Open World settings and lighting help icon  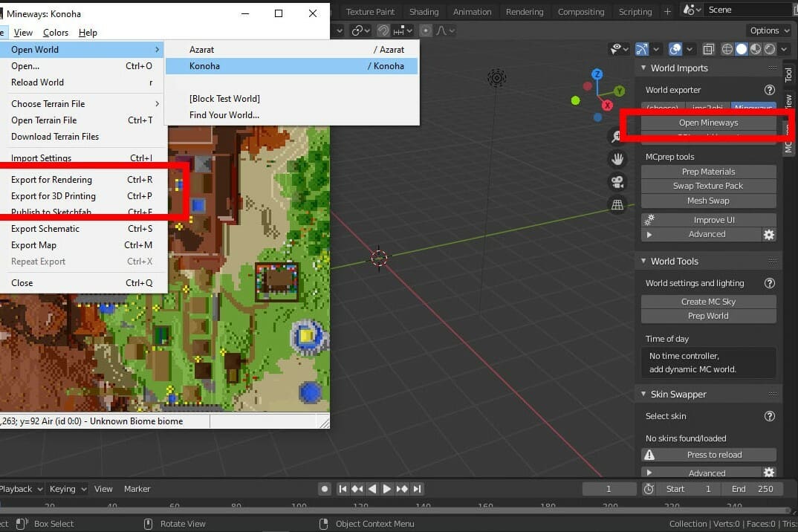point(770,283)
